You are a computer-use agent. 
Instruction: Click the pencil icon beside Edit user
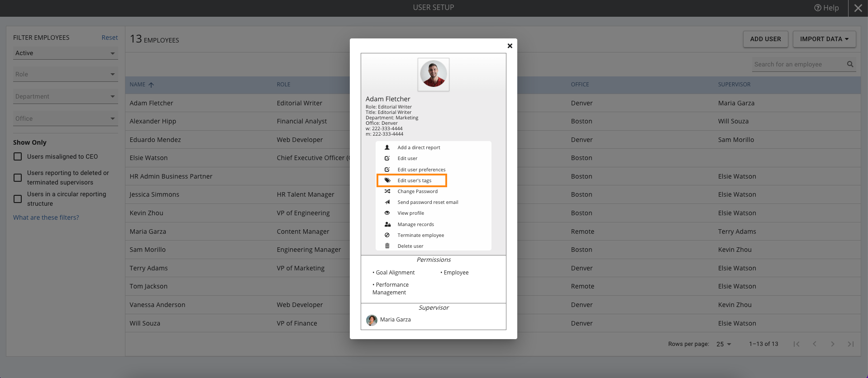pos(387,158)
